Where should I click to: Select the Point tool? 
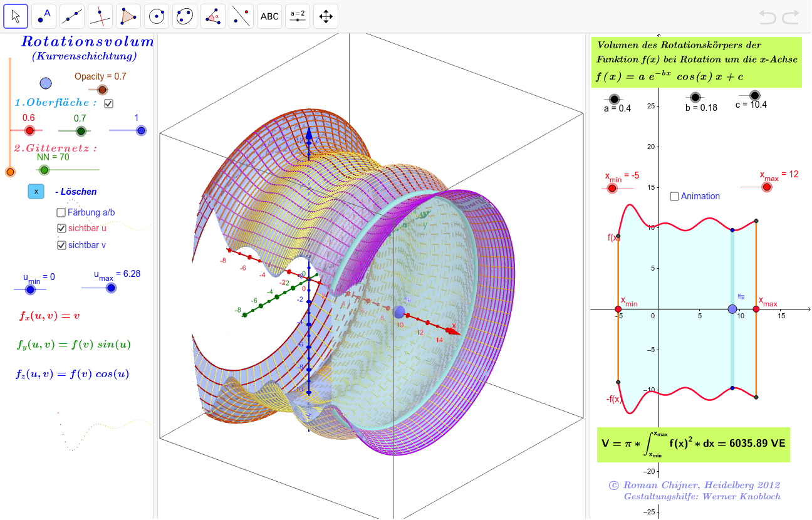(44, 16)
